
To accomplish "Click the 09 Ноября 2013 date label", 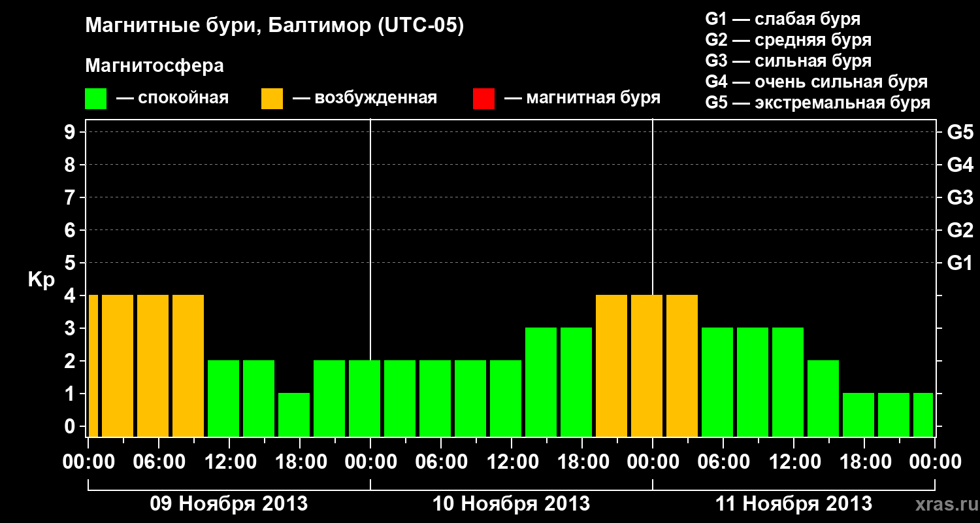I will pos(229,503).
